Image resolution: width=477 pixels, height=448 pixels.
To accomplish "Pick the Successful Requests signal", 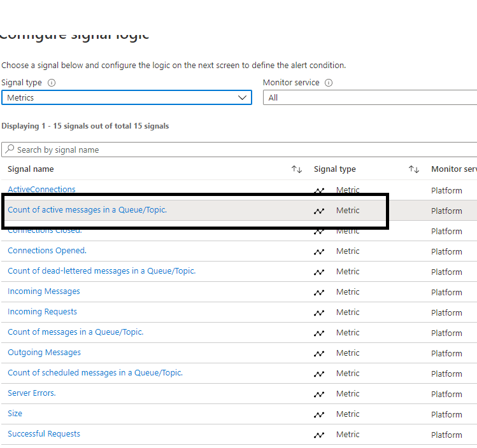I will pos(44,434).
